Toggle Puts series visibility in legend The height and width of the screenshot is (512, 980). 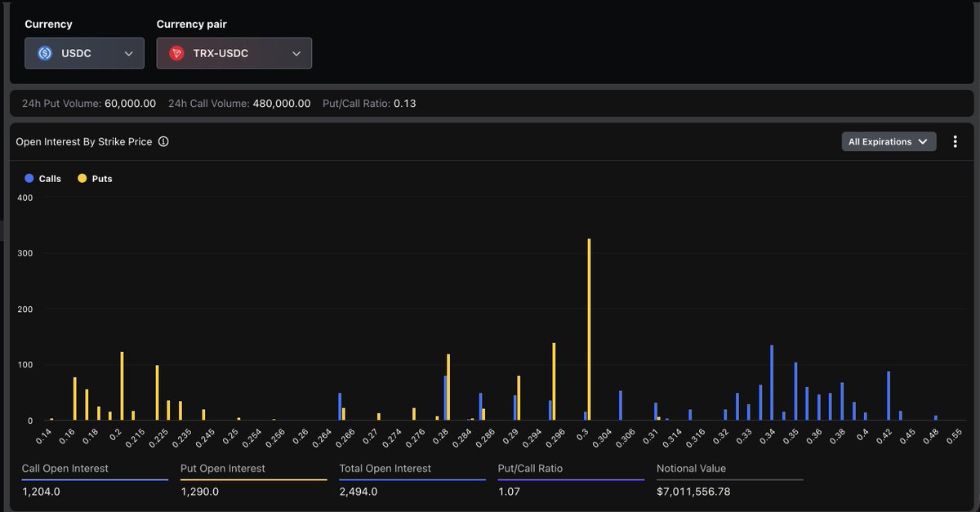click(101, 178)
